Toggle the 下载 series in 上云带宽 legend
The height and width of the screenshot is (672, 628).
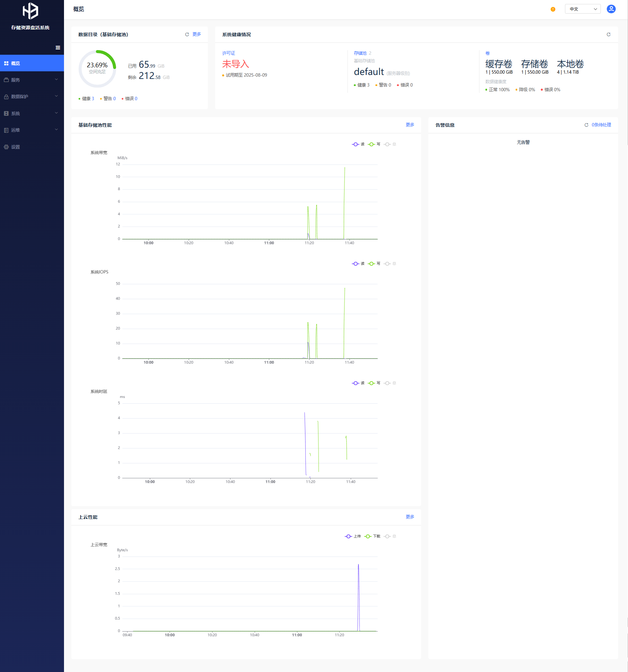coord(372,536)
